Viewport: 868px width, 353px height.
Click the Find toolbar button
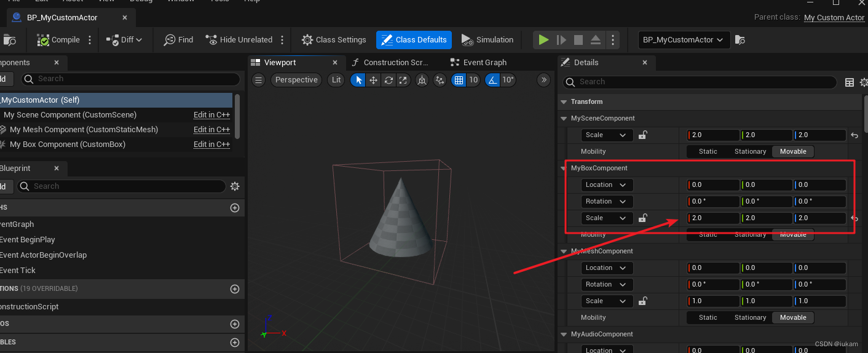tap(178, 40)
